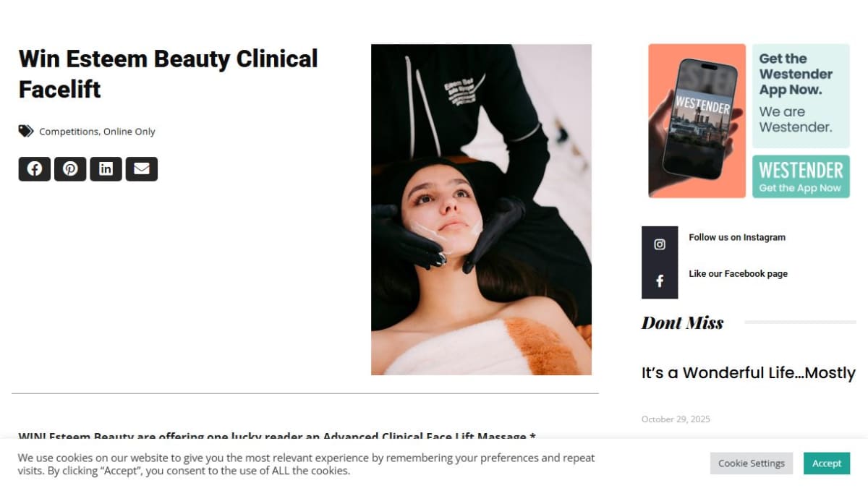This screenshot has height=488, width=868.
Task: Accept all cookies
Action: point(827,463)
